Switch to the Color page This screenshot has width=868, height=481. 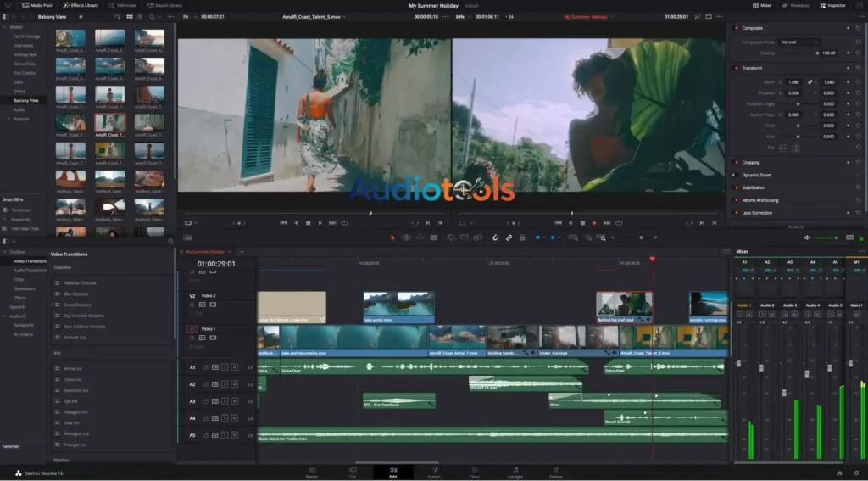(x=475, y=473)
